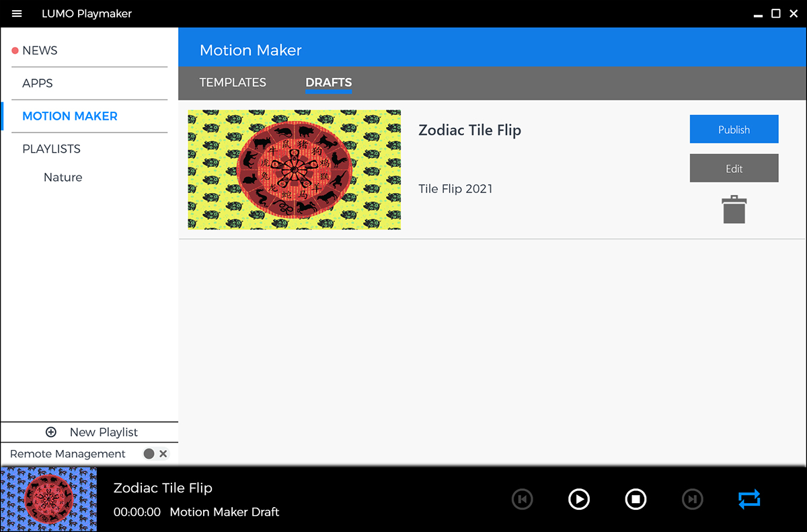Expand the PLAYLISTS section

click(x=51, y=149)
